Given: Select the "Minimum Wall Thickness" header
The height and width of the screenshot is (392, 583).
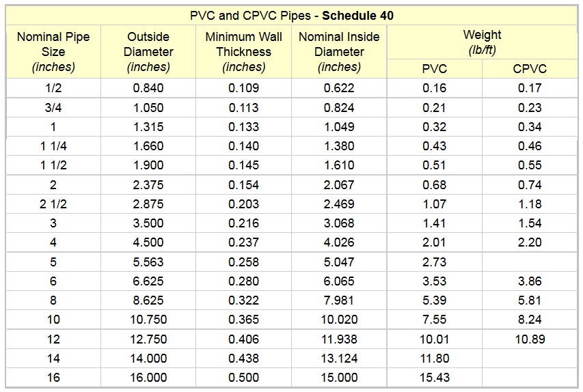Looking at the screenshot, I should tap(244, 51).
